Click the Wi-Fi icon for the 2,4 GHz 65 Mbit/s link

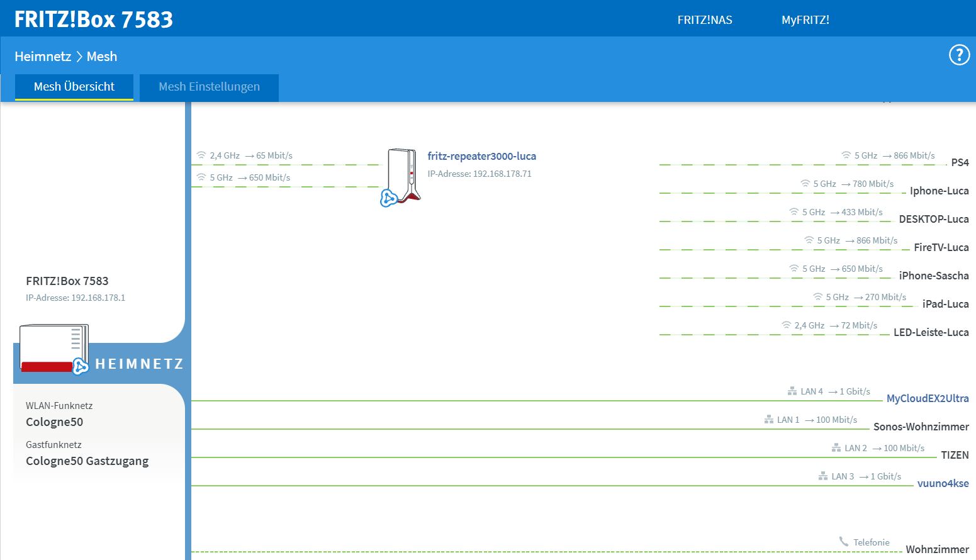201,155
